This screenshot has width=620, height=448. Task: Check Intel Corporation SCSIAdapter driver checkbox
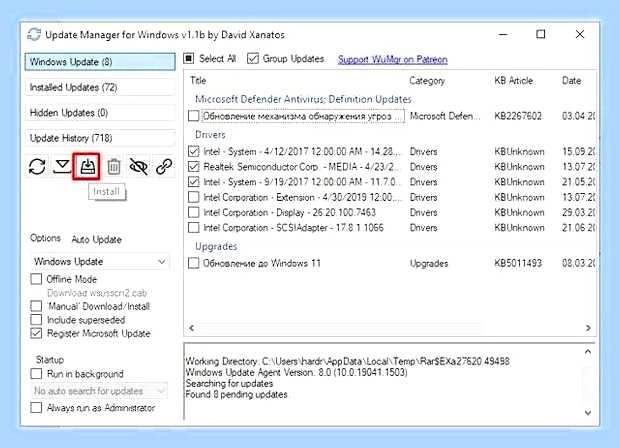tap(193, 227)
